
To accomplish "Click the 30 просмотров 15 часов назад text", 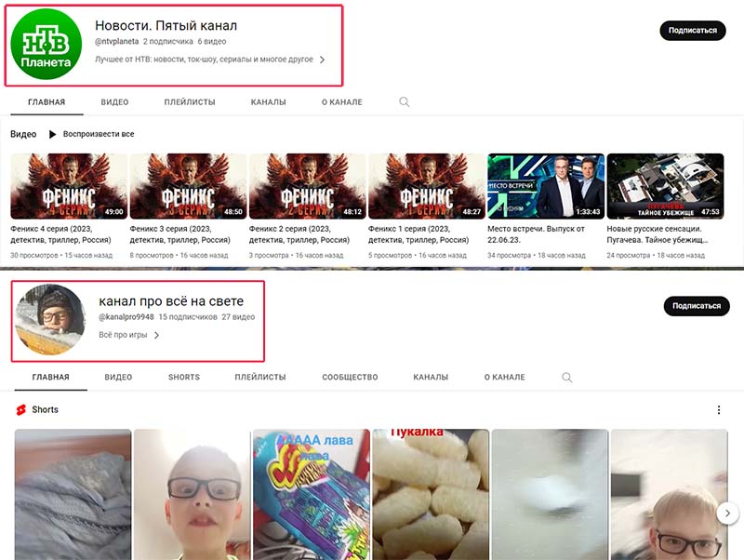I will click(x=61, y=255).
